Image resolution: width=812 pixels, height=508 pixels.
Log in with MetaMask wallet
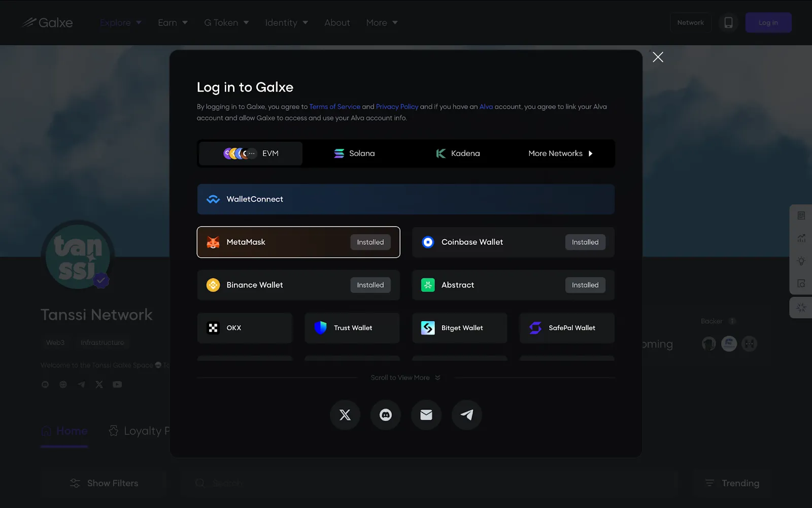pos(298,242)
